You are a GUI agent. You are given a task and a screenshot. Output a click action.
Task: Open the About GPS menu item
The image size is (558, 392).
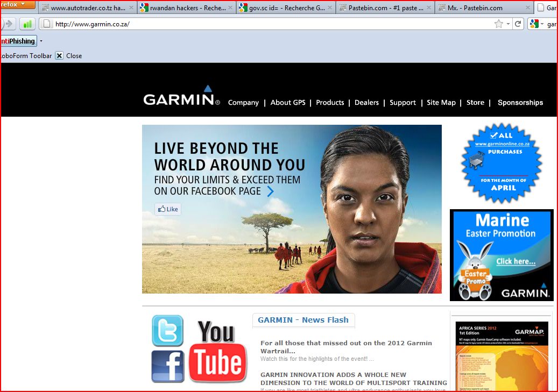click(x=288, y=103)
